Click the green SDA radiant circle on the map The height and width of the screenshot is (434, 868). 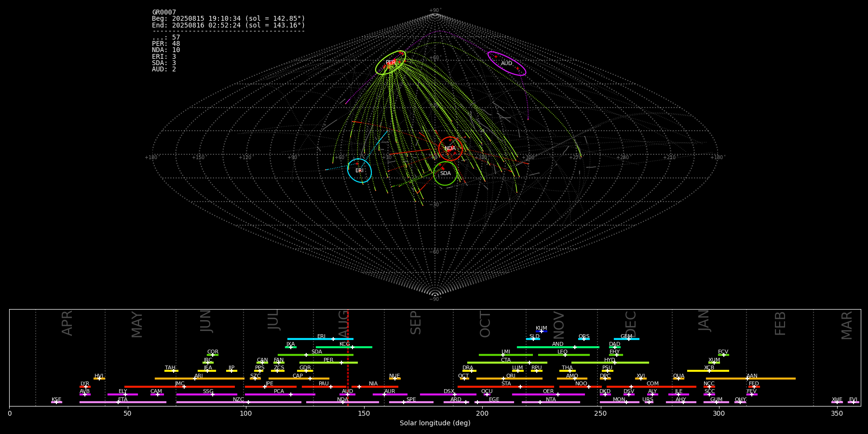point(445,174)
